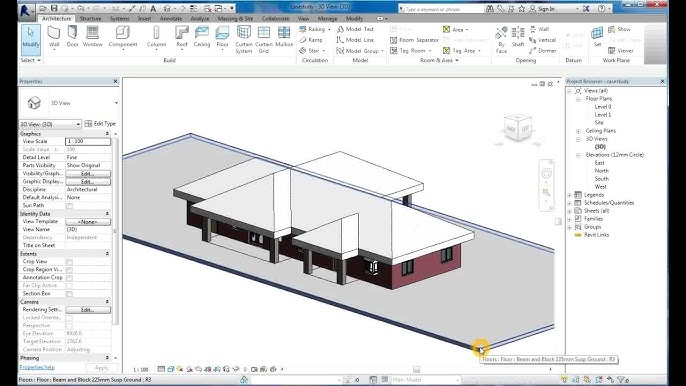Click the View Scale input field
This screenshot has height=386, width=686.
(88, 141)
